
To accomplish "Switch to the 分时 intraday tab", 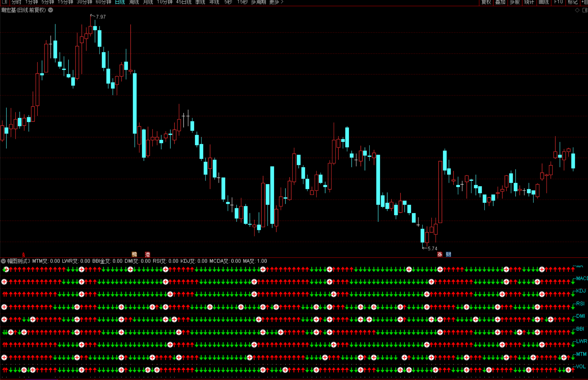I will 16,2.
